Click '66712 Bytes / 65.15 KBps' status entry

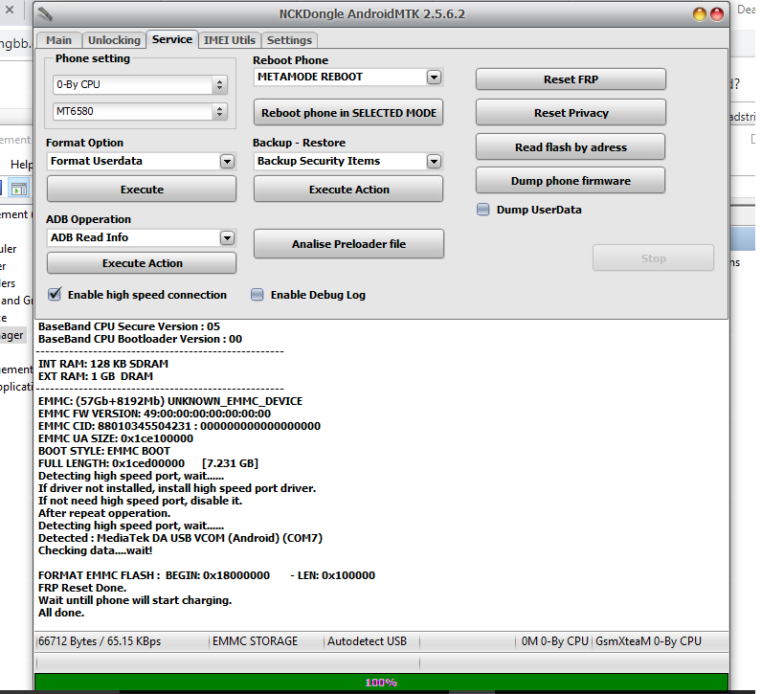(x=100, y=641)
